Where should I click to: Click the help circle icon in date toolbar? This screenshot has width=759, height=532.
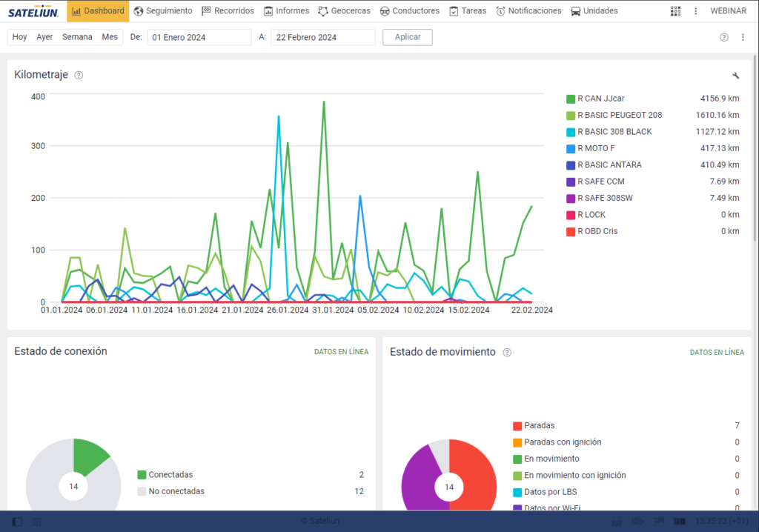723,38
